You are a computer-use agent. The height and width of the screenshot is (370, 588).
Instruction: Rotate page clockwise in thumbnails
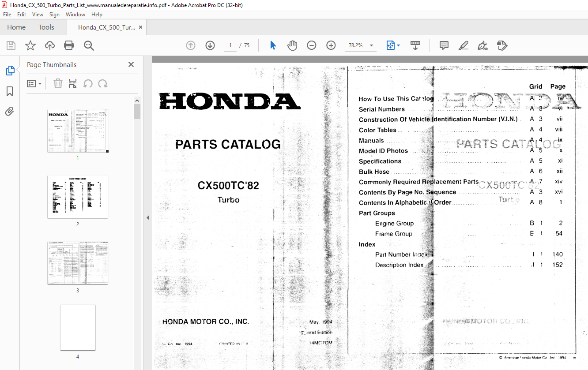[103, 83]
